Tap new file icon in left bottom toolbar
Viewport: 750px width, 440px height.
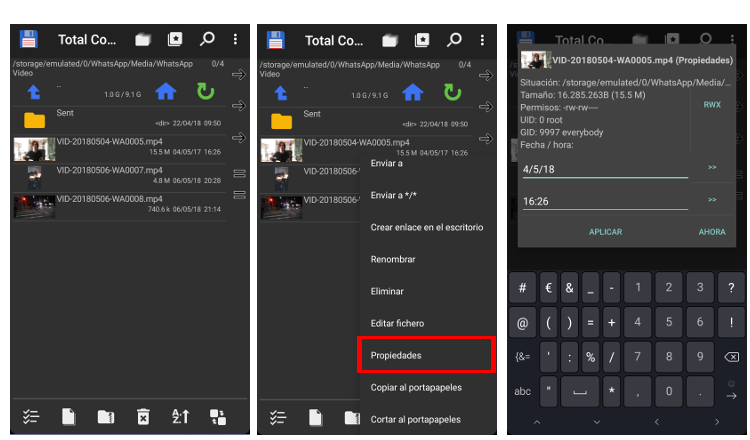[68, 417]
